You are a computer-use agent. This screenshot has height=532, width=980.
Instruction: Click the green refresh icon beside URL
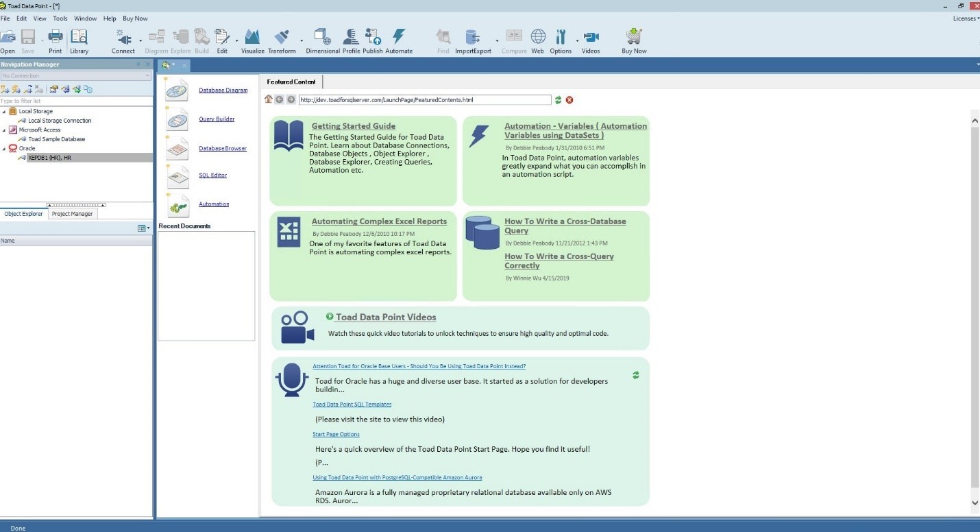(558, 100)
